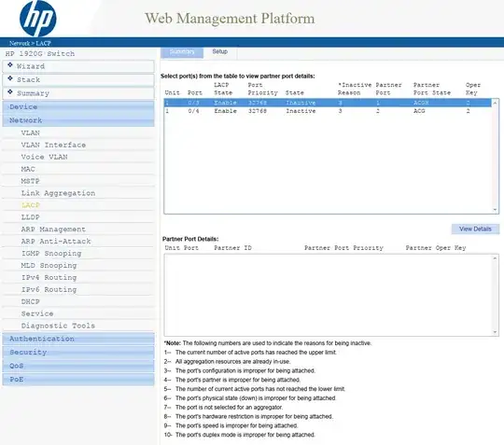This screenshot has height=445, width=504.
Task: Open MLD Snooping page
Action: click(49, 265)
